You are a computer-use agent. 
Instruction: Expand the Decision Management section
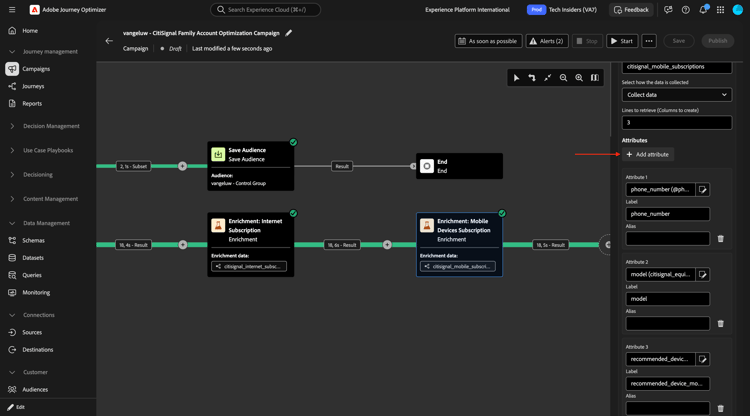[x=12, y=126]
